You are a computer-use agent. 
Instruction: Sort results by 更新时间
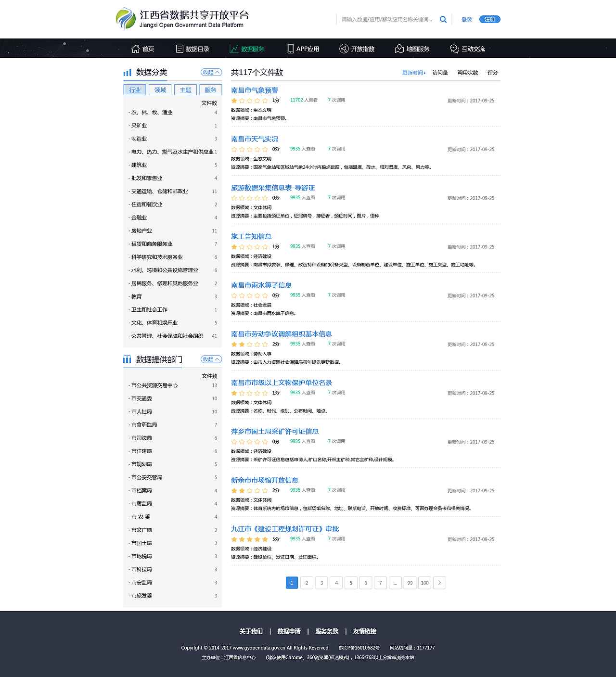click(414, 73)
